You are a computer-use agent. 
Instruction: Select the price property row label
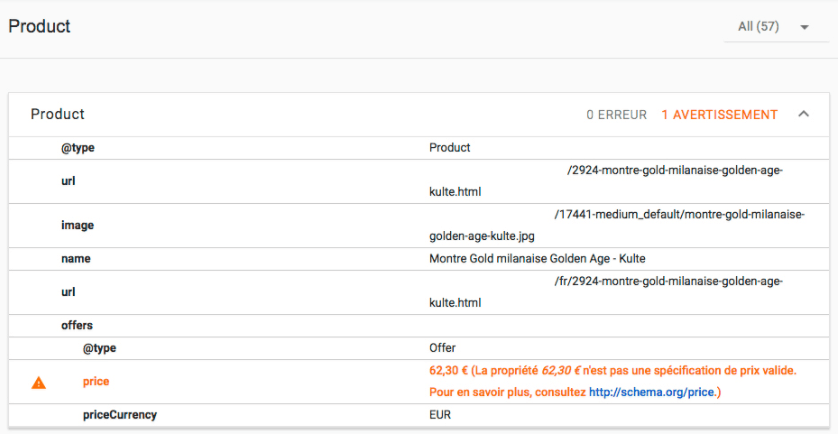point(96,382)
